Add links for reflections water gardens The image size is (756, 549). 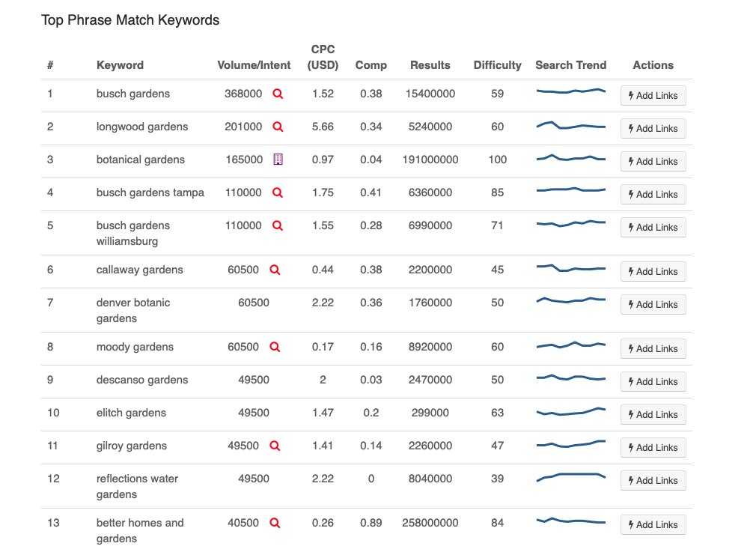pyautogui.click(x=653, y=481)
